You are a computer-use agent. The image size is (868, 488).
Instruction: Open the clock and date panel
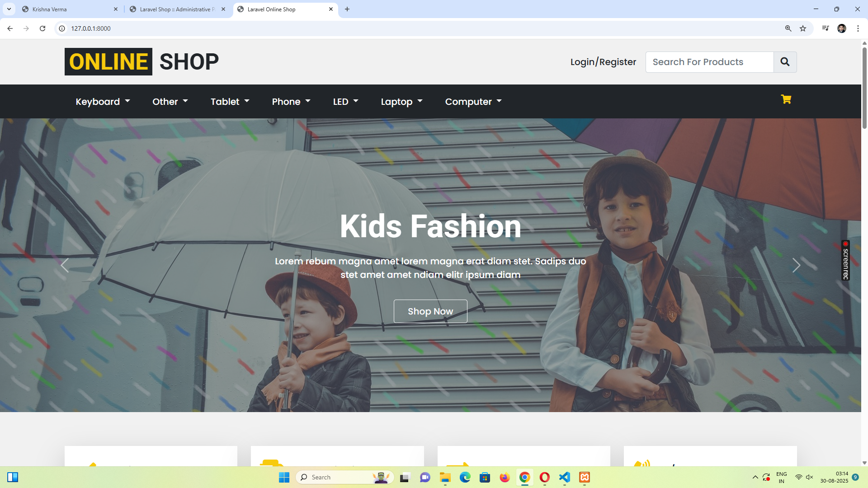click(x=835, y=477)
